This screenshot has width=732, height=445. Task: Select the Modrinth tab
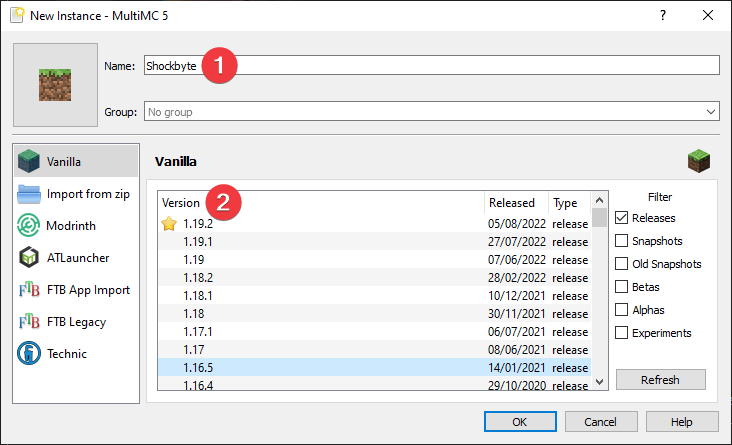[x=76, y=226]
